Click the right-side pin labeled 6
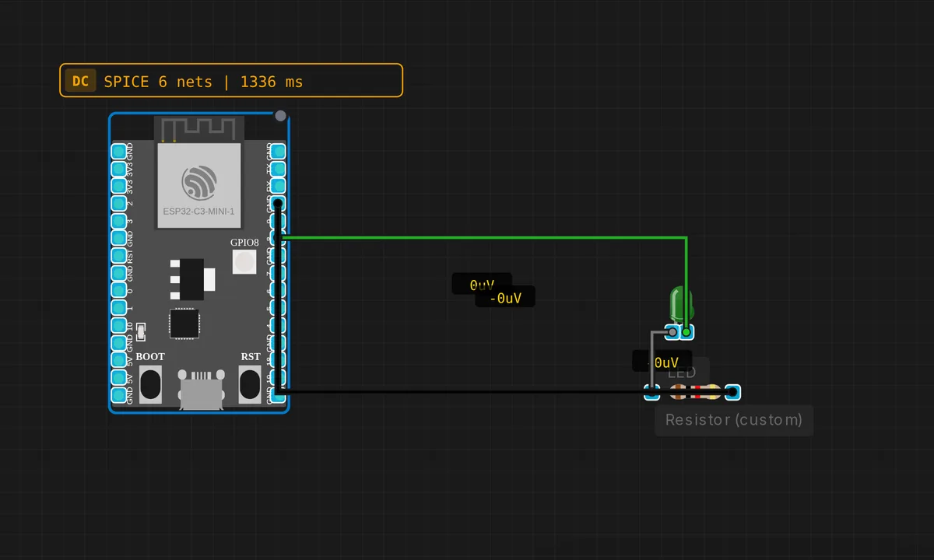The image size is (934, 560). pyautogui.click(x=278, y=290)
